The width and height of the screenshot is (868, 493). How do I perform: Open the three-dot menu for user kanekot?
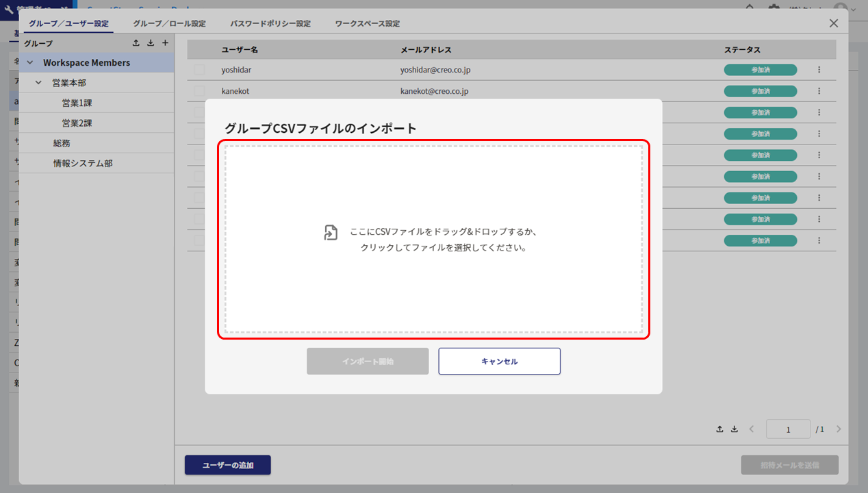[819, 91]
